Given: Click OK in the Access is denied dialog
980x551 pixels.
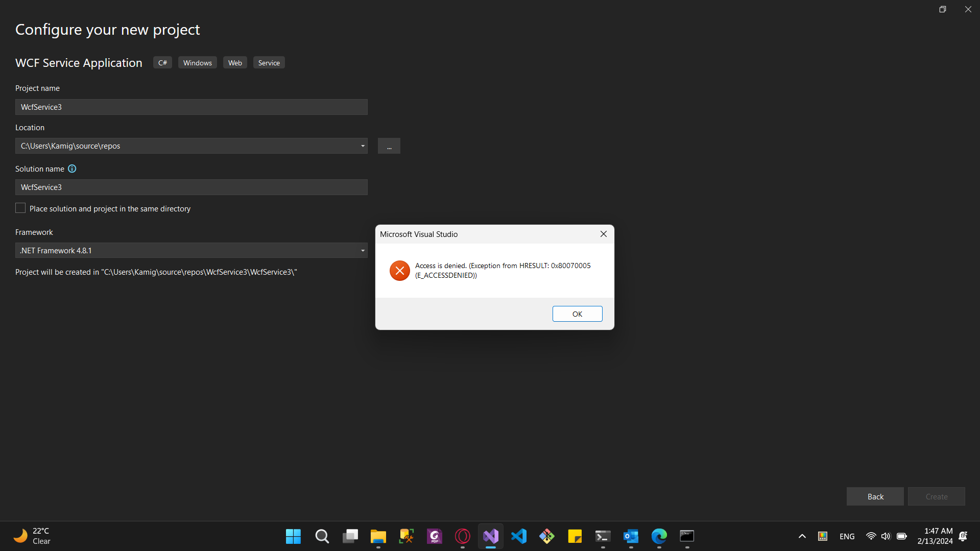Looking at the screenshot, I should pos(577,314).
